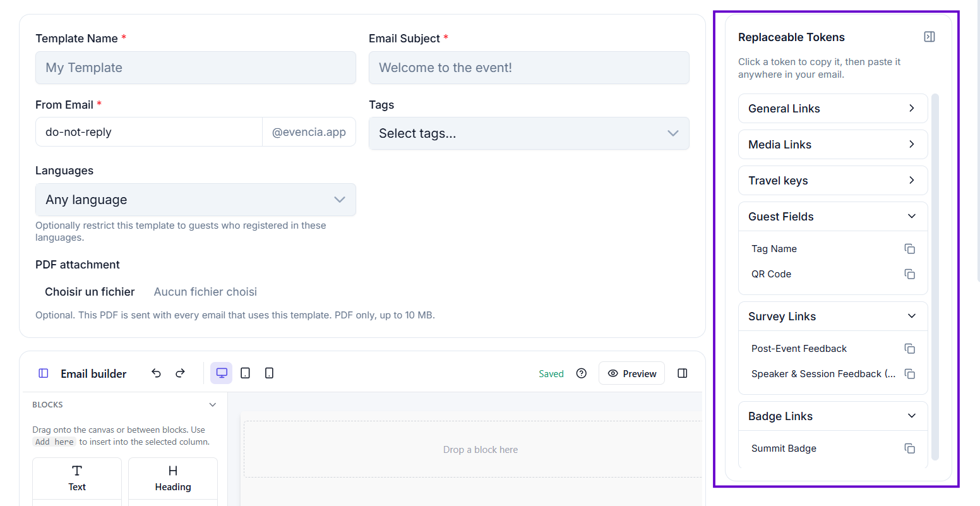
Task: Collapse the BLOCKS section chevron
Action: pyautogui.click(x=213, y=405)
